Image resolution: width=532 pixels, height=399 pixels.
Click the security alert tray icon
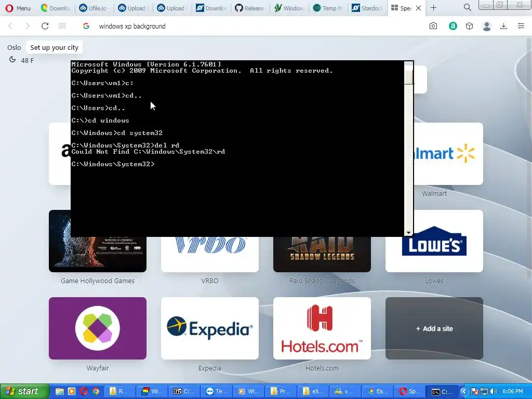pos(475,392)
